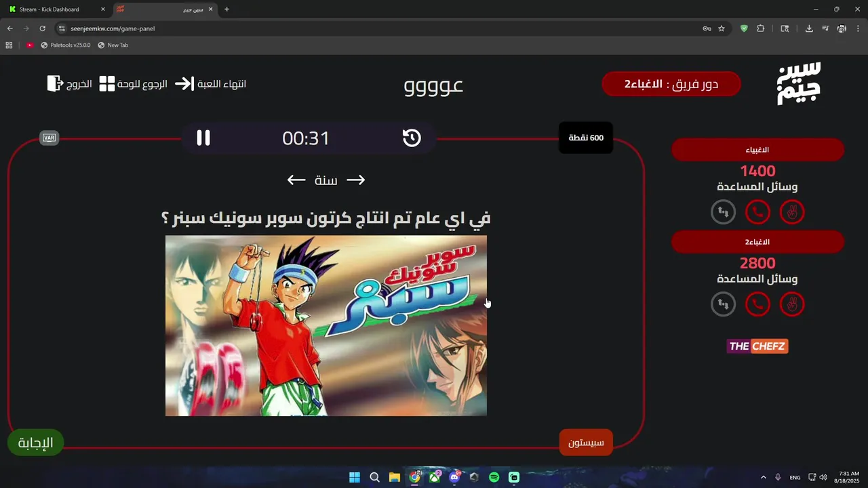
Task: Open Paletools v25.0.0 bookmark
Action: click(x=66, y=45)
